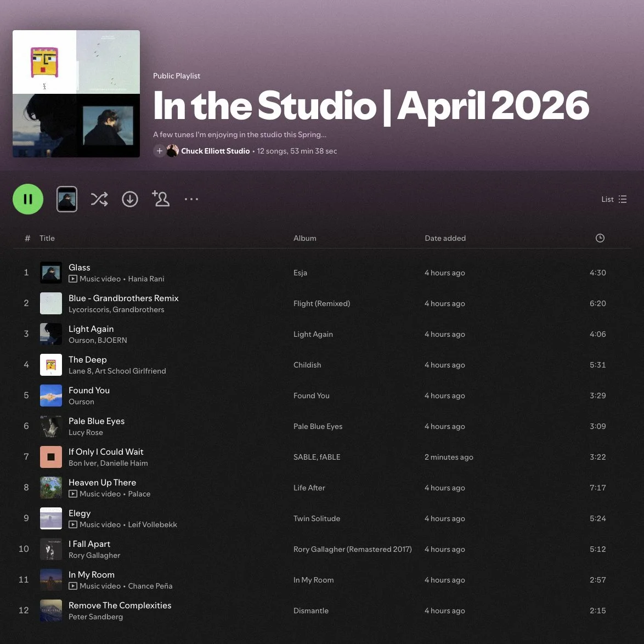Screen dimensions: 644x644
Task: Click the 2:15 duration value
Action: pos(597,611)
